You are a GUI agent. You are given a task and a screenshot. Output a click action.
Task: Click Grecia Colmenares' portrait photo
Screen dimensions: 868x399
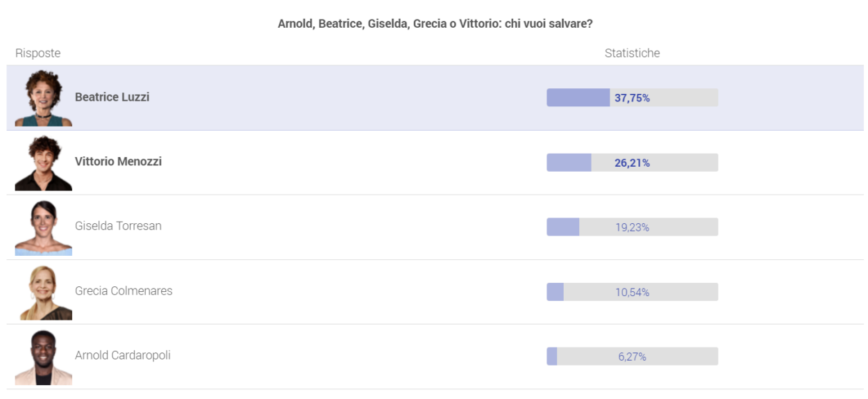(43, 292)
